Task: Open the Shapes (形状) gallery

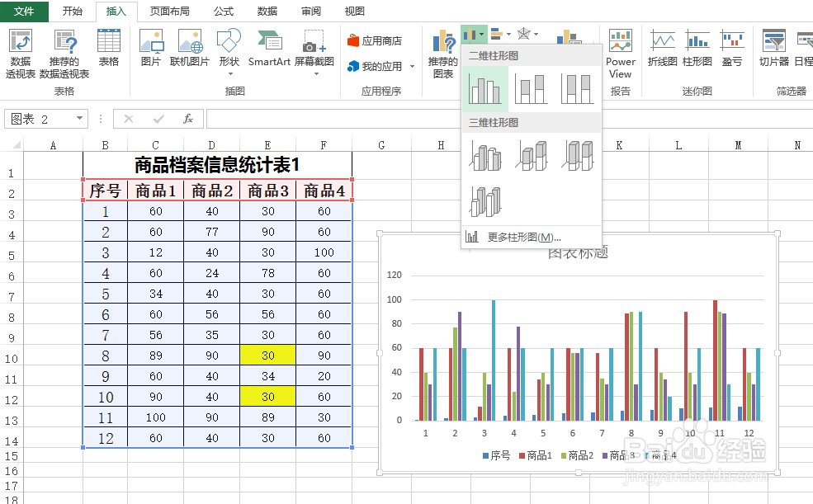Action: [229, 52]
